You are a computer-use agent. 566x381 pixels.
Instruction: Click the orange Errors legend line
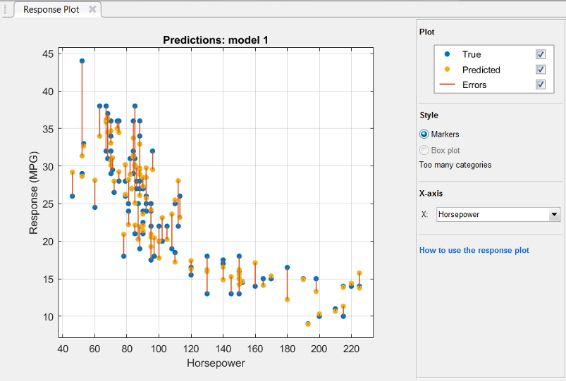click(x=447, y=84)
